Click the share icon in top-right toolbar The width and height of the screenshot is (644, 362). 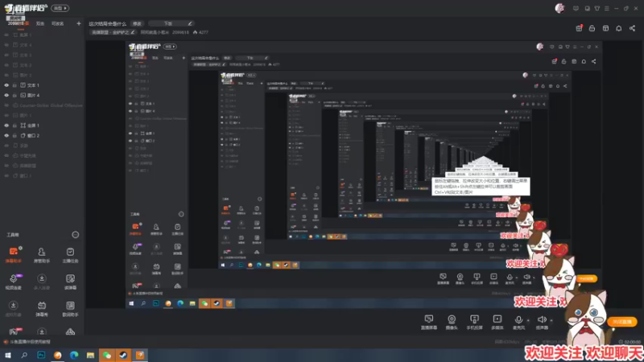[632, 28]
